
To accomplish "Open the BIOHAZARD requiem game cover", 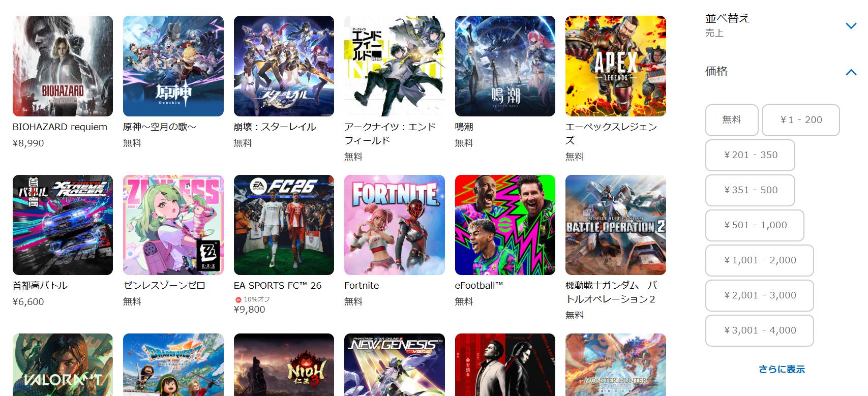I will click(x=63, y=66).
